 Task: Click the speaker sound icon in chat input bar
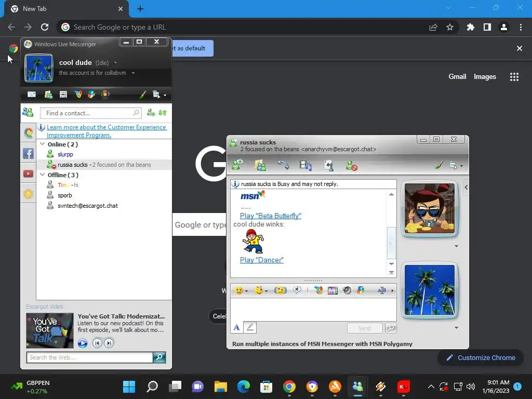[347, 290]
